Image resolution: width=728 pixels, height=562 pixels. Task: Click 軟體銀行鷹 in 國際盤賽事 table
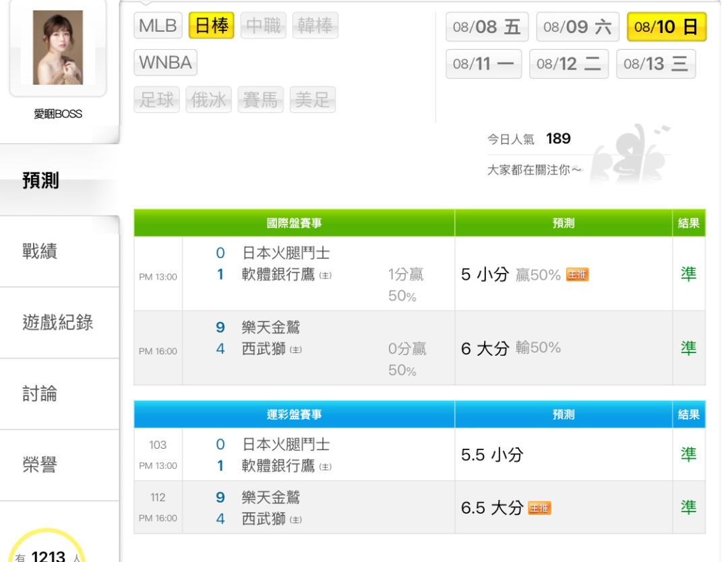click(278, 274)
